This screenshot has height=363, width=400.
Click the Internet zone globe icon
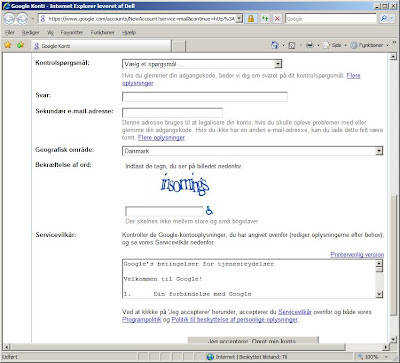210,357
